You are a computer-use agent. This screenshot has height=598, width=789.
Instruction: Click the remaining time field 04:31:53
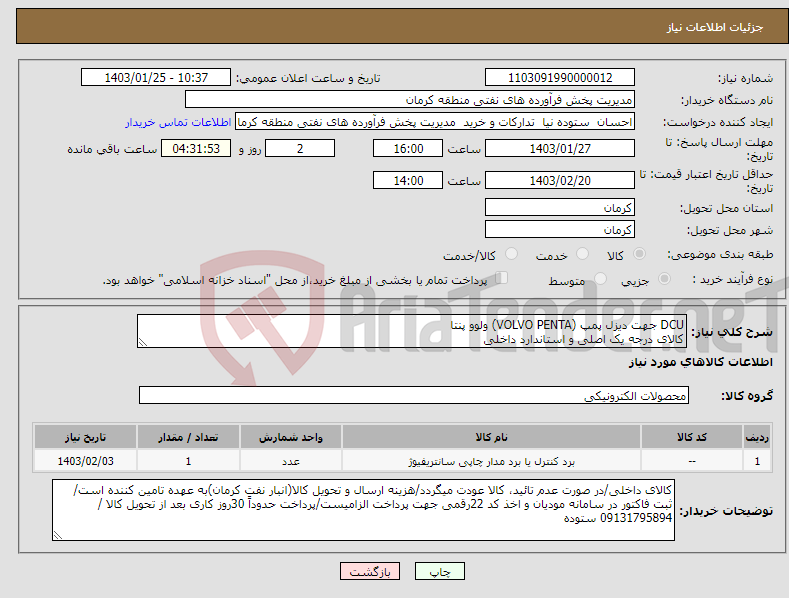coord(196,148)
